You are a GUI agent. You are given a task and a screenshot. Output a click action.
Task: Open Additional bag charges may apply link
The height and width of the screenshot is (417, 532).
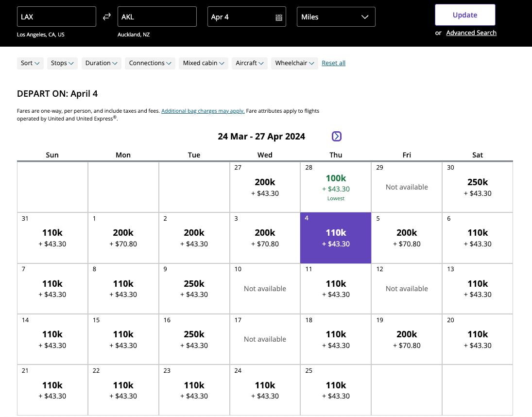203,111
